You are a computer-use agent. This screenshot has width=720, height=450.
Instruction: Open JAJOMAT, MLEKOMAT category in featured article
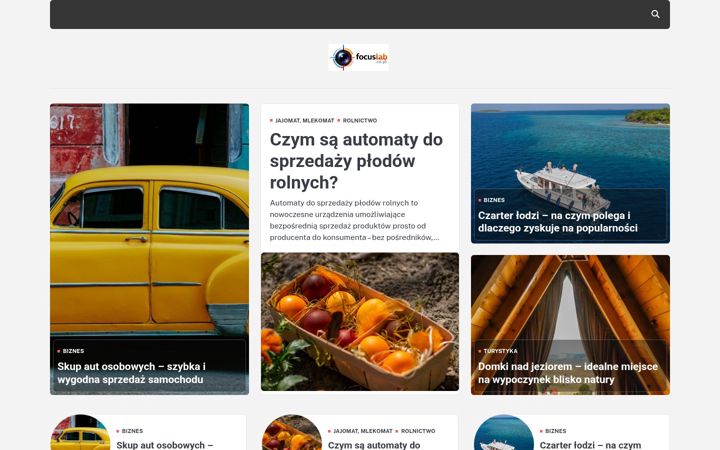pos(304,121)
